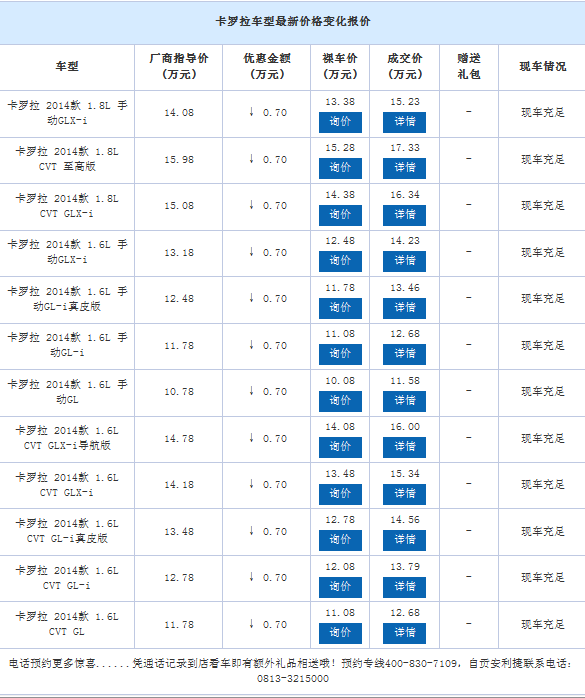
Task: Click 询价 button for 1.8L CVT 至高版
Action: coord(340,168)
